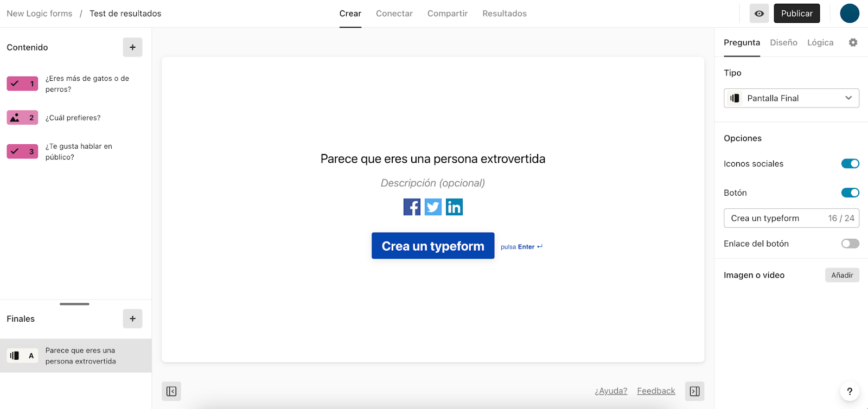This screenshot has height=409, width=868.
Task: Click the 'pulsa Enter' hint
Action: [x=521, y=247]
